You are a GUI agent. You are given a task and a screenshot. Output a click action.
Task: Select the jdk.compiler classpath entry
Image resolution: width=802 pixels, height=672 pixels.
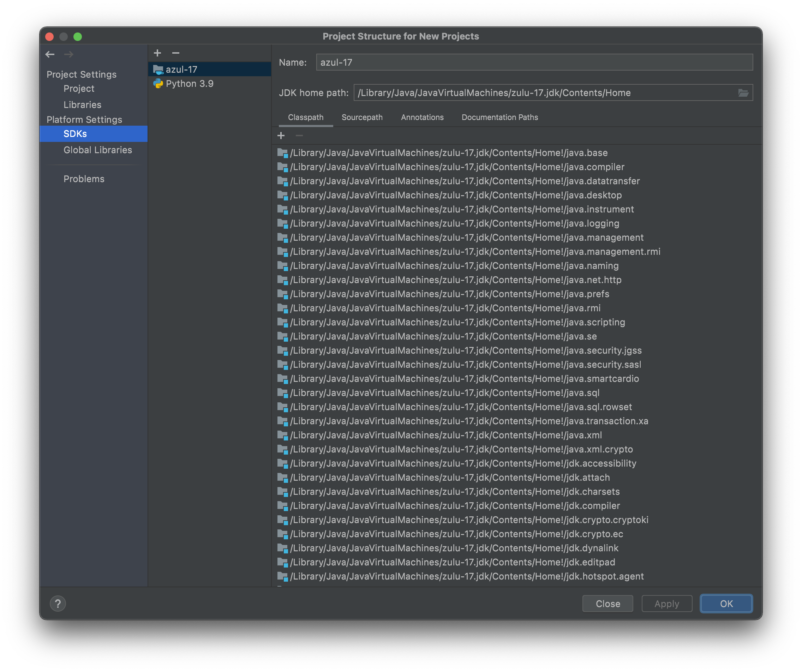516,506
